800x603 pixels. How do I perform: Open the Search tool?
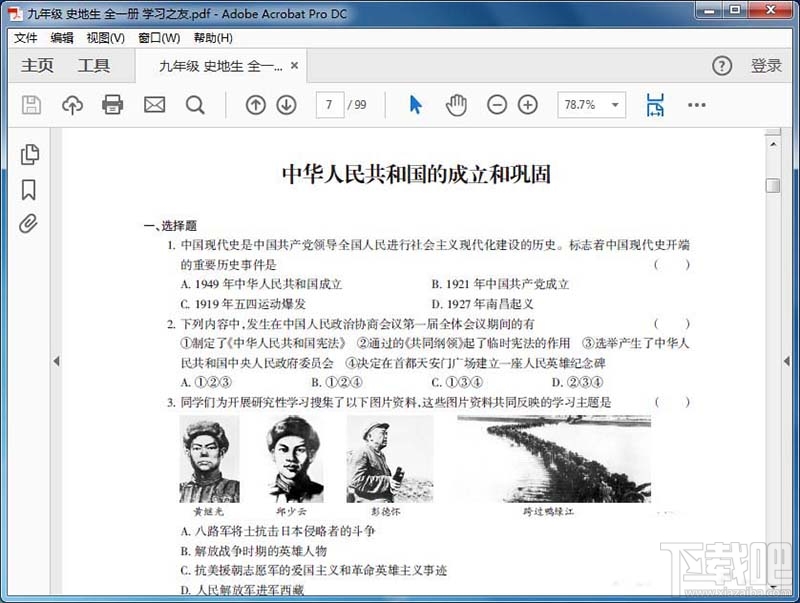pos(196,104)
